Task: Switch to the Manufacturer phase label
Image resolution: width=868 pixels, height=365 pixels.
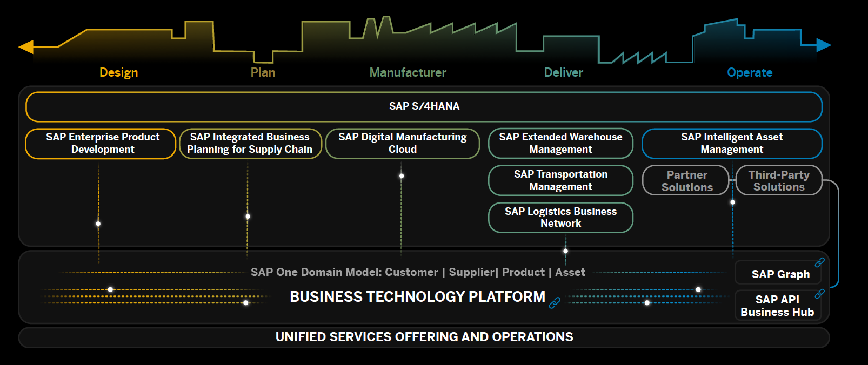Action: tap(408, 72)
